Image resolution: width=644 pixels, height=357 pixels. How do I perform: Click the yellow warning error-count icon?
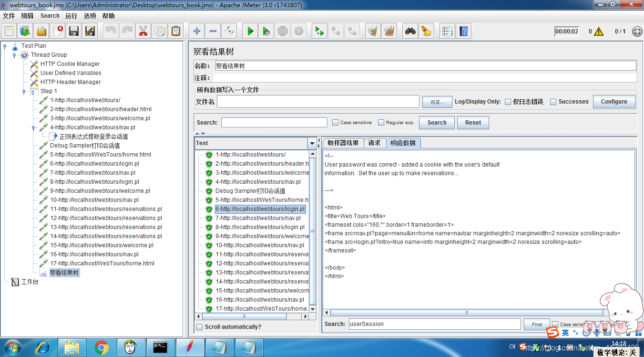click(x=599, y=31)
